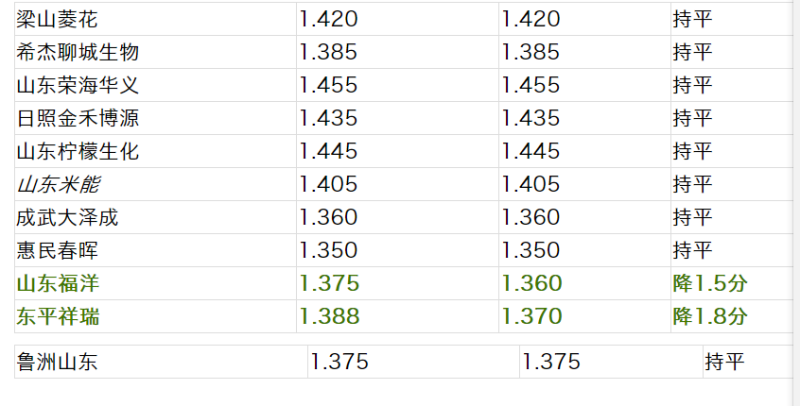This screenshot has height=406, width=800.
Task: Click the first 1.455 price cell
Action: (x=397, y=85)
